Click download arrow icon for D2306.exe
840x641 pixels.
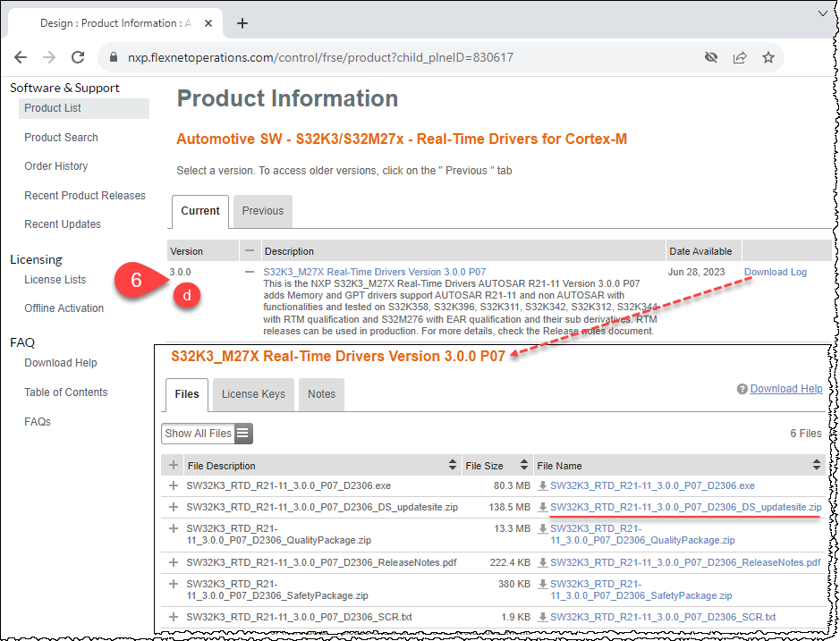coord(543,485)
